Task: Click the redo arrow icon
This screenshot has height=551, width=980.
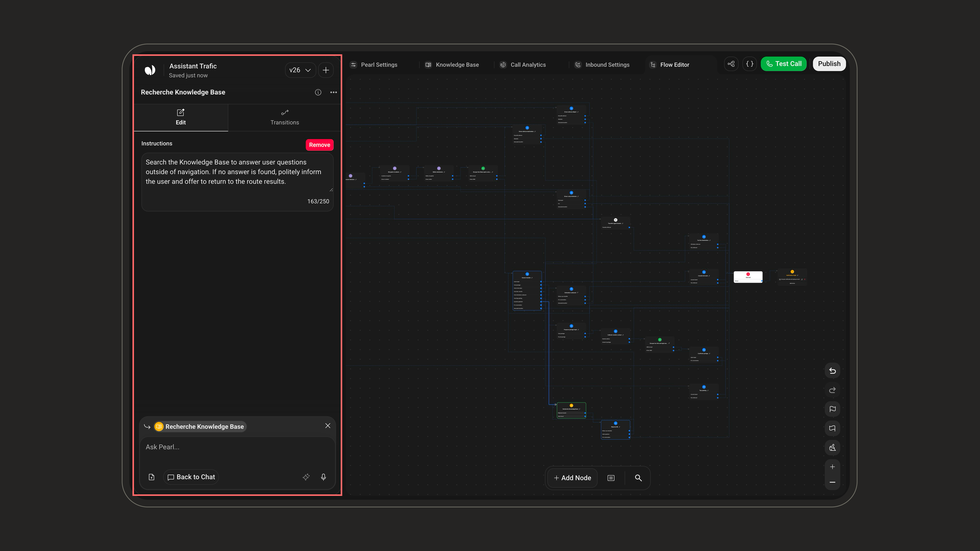Action: (832, 390)
